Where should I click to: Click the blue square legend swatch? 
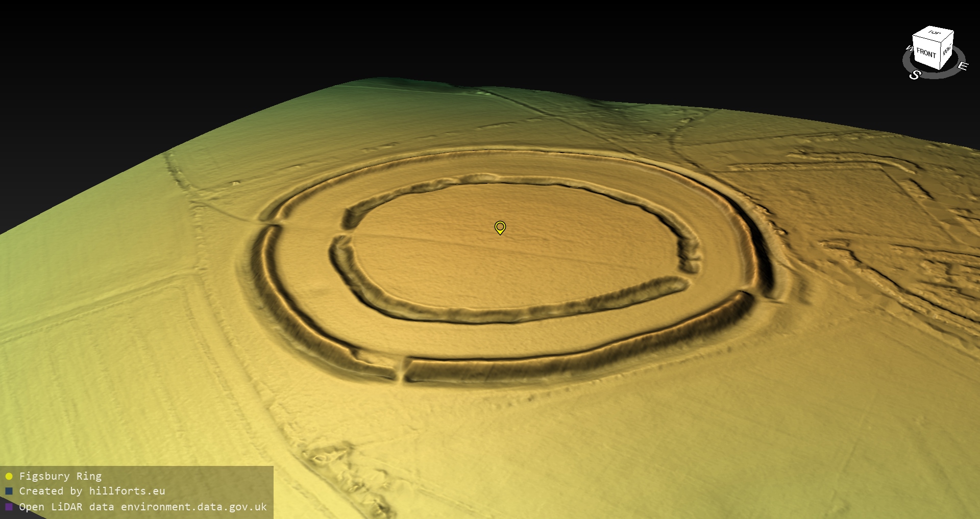click(x=9, y=491)
